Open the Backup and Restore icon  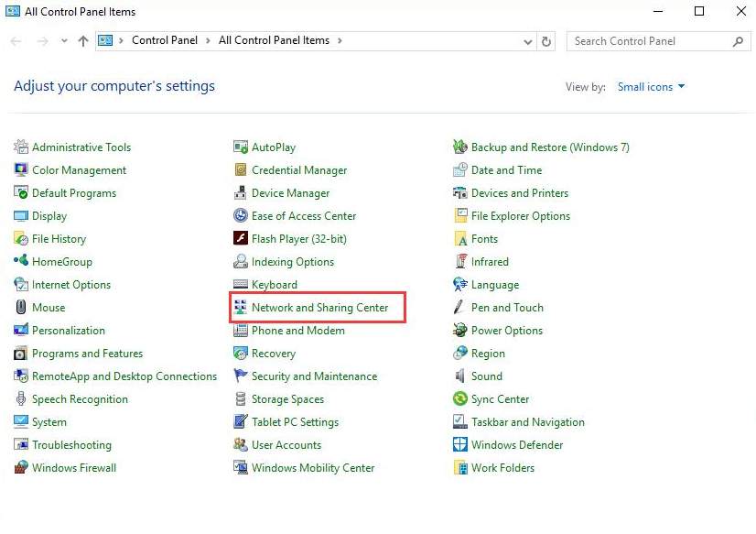460,147
